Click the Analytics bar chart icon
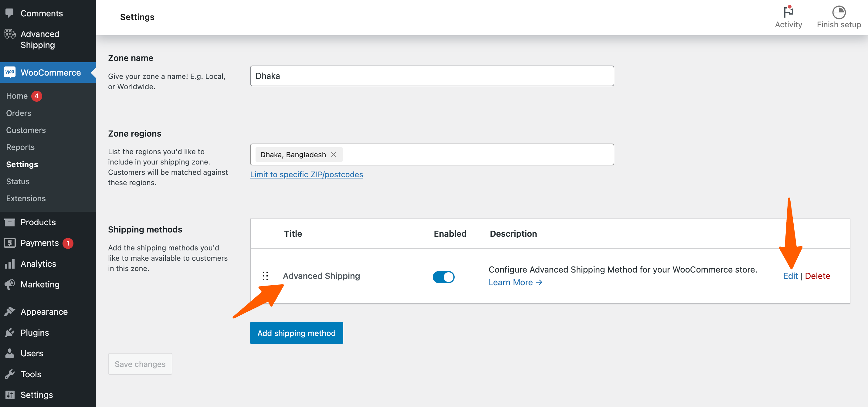This screenshot has width=868, height=407. pos(9,263)
